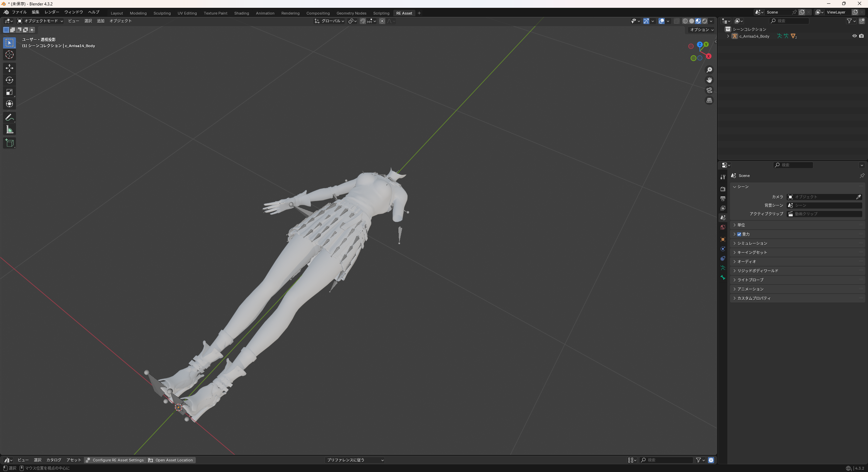Open the オブジェクトモード mode dropdown
Screen dimensions: 868x472
(40, 21)
